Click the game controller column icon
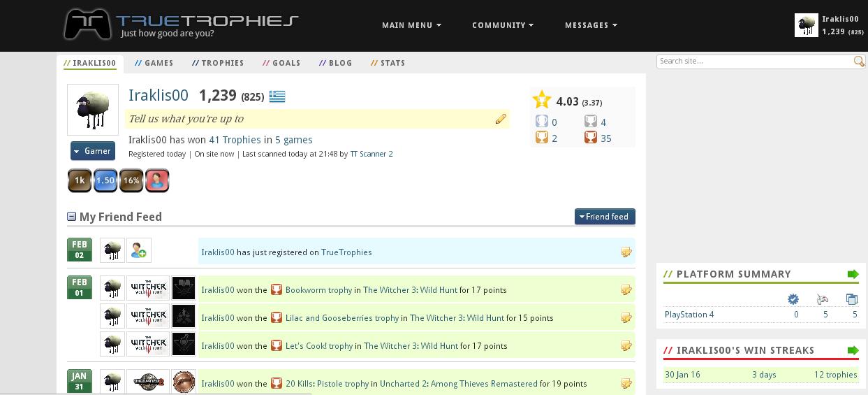Screen dimensions: 868x395 823,299
